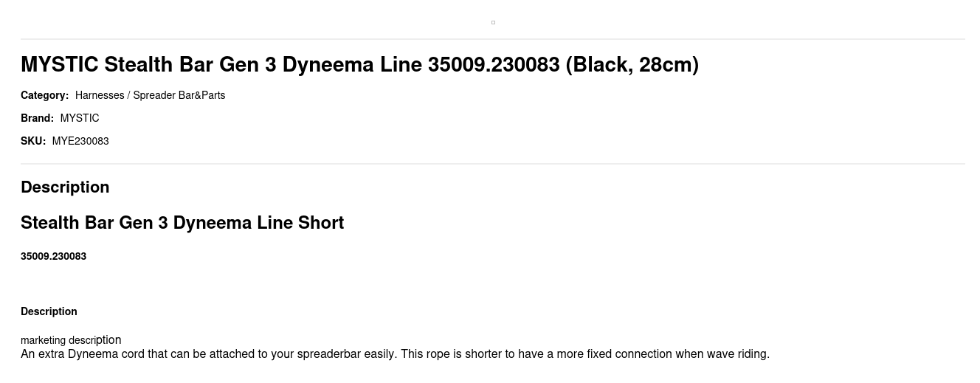
Task: Click the bold "Brand:" label
Action: click(x=37, y=118)
